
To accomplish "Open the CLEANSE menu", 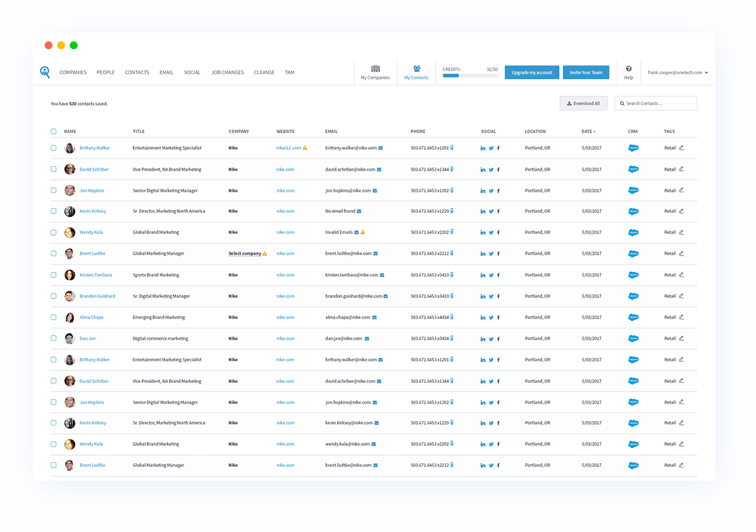I will coord(264,72).
